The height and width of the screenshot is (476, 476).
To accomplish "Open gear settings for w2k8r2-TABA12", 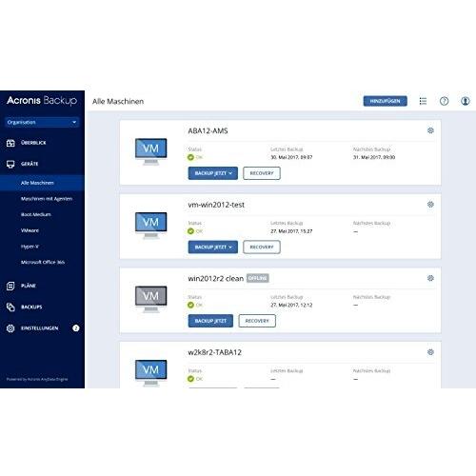I will [430, 352].
